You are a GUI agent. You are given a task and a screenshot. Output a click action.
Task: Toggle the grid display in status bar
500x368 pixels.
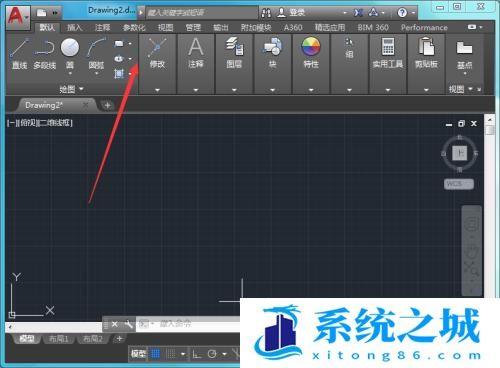tap(155, 354)
